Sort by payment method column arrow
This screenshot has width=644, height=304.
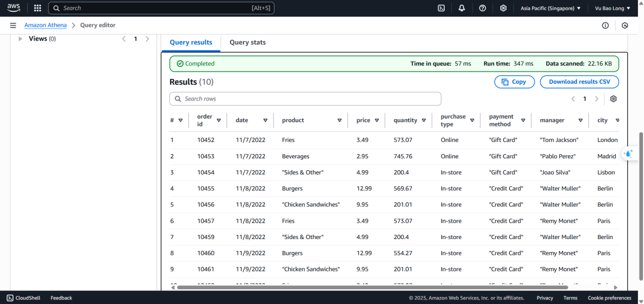[523, 120]
